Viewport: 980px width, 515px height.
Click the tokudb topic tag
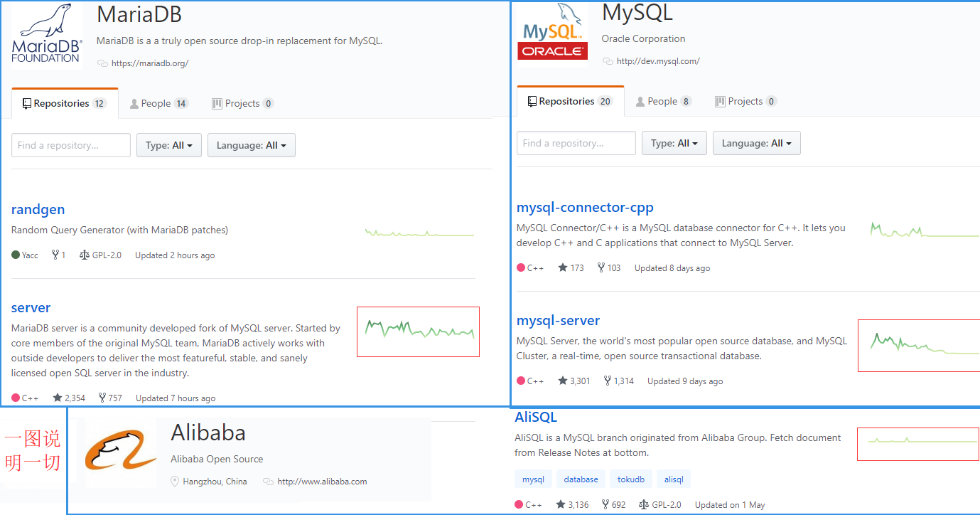631,479
